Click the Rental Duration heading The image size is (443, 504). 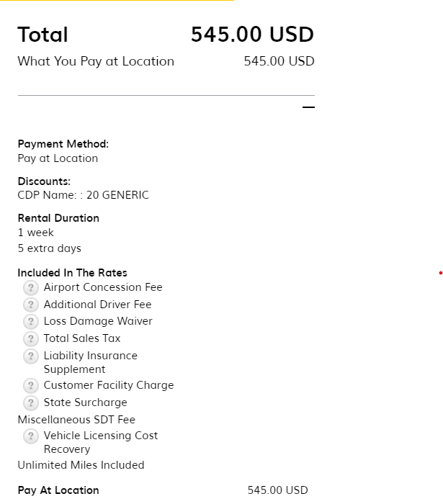(58, 218)
